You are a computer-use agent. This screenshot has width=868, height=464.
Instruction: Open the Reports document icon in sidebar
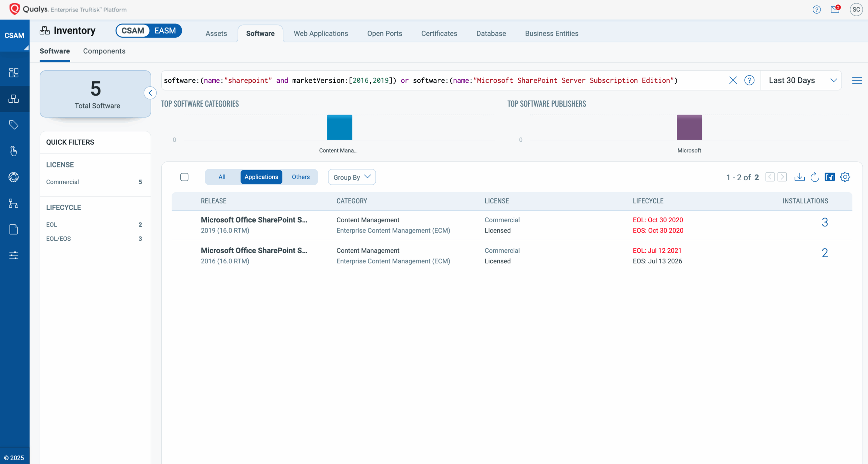tap(14, 229)
